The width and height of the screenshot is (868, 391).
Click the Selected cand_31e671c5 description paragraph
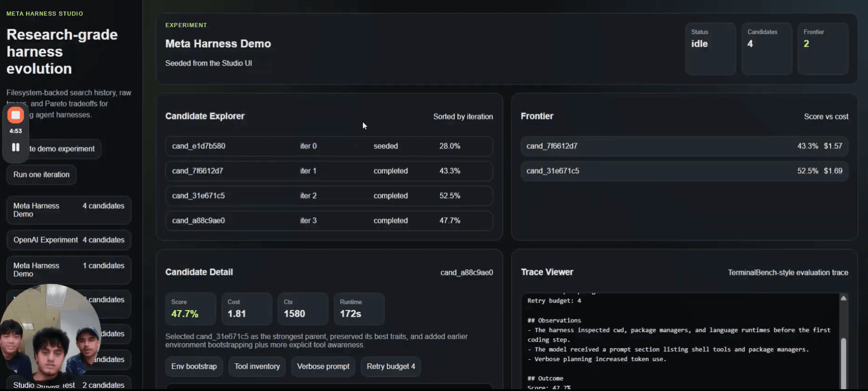point(316,341)
